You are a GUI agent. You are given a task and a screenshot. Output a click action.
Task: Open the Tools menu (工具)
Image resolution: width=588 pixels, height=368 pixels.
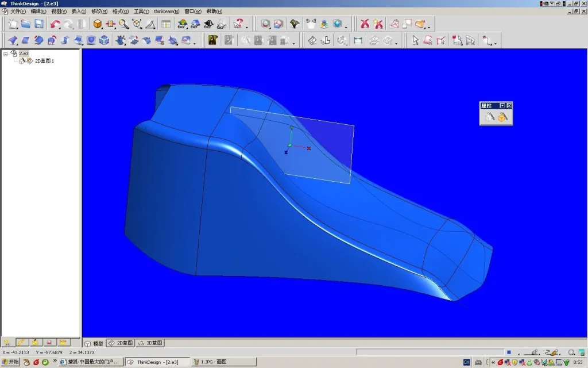click(x=141, y=11)
